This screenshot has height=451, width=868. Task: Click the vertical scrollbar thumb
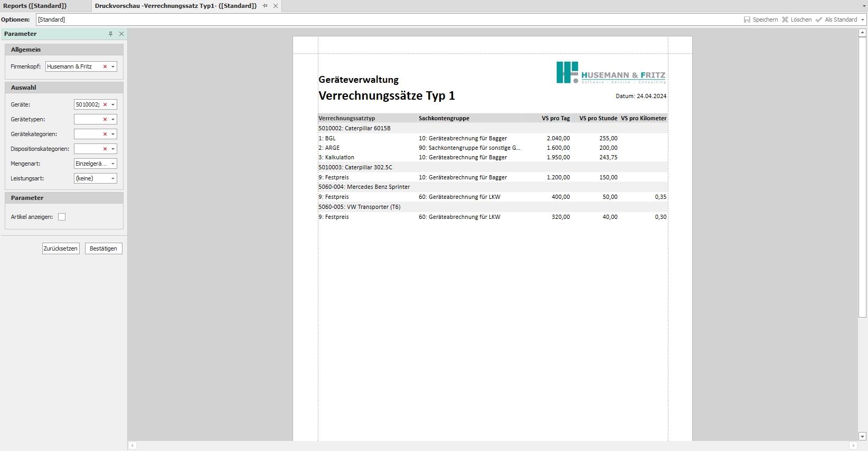[x=863, y=177]
